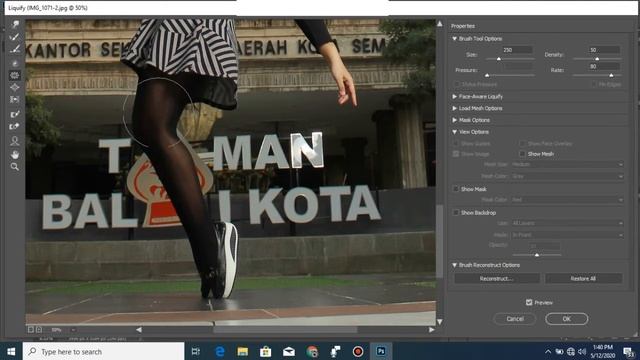Viewport: 640px width, 360px height.
Task: Open Task View on the taskbar
Action: 196,351
